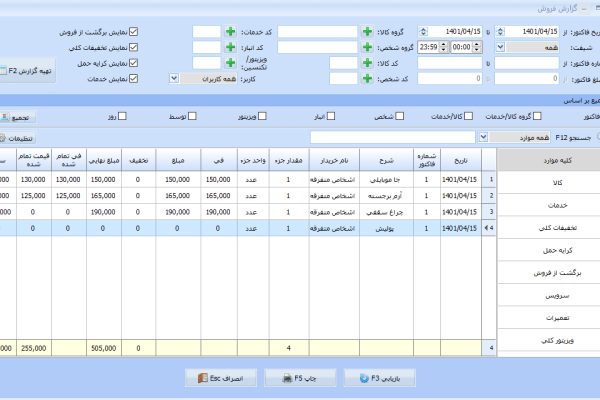Enable grouping by کالا/خدمات checkbox

(x=468, y=116)
